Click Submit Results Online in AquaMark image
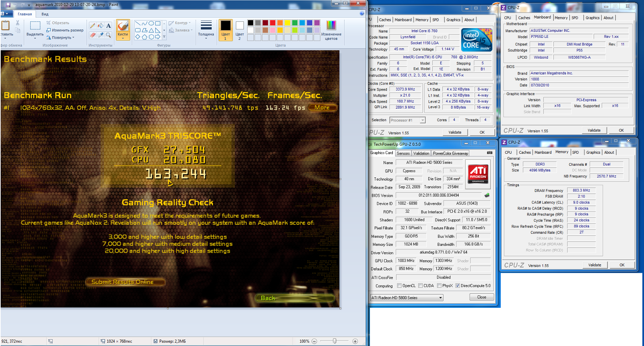The height and width of the screenshot is (346, 644). pos(125,282)
